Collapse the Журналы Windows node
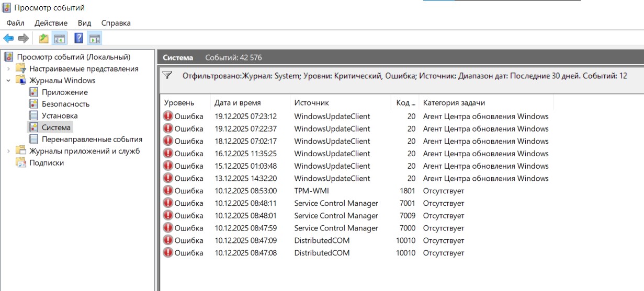This screenshot has height=291, width=644. (x=8, y=80)
